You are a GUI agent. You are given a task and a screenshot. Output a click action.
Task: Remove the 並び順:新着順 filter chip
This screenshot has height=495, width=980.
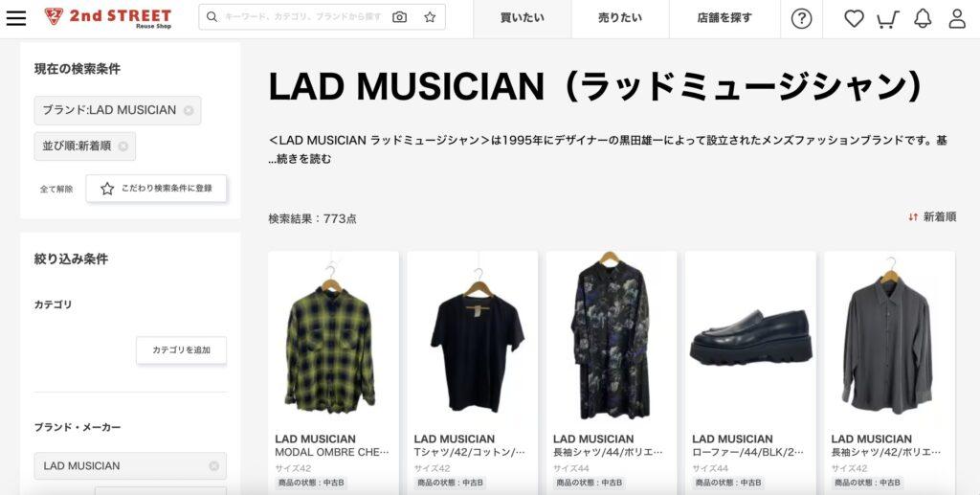(x=123, y=146)
